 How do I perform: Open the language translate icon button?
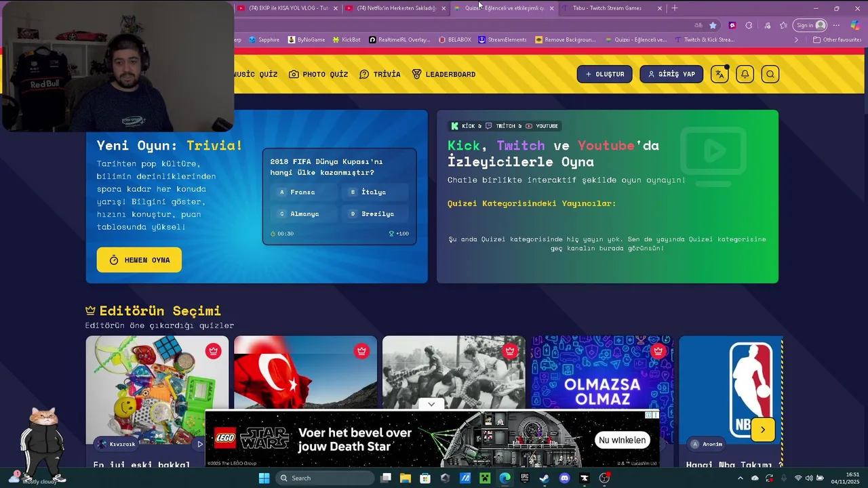click(719, 74)
